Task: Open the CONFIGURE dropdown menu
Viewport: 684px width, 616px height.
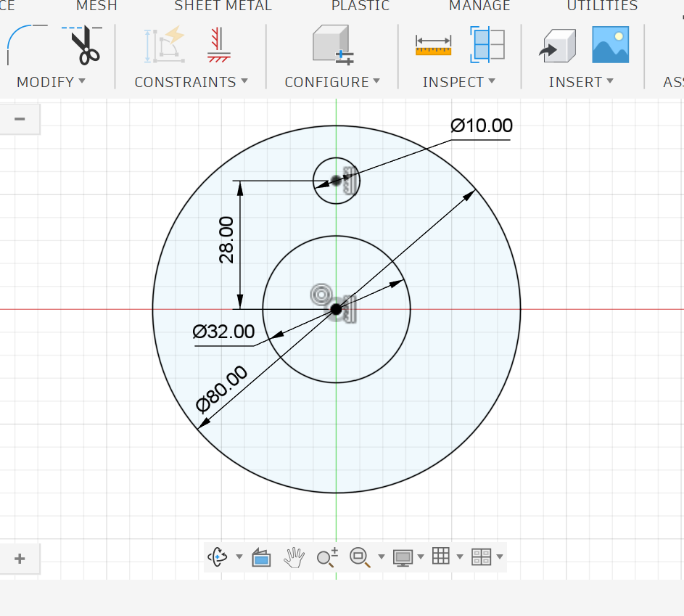Action: [332, 82]
